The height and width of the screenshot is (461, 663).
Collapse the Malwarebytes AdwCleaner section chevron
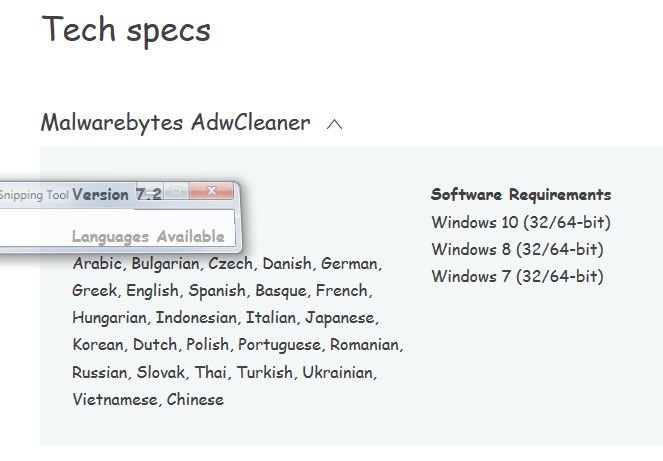tap(335, 125)
